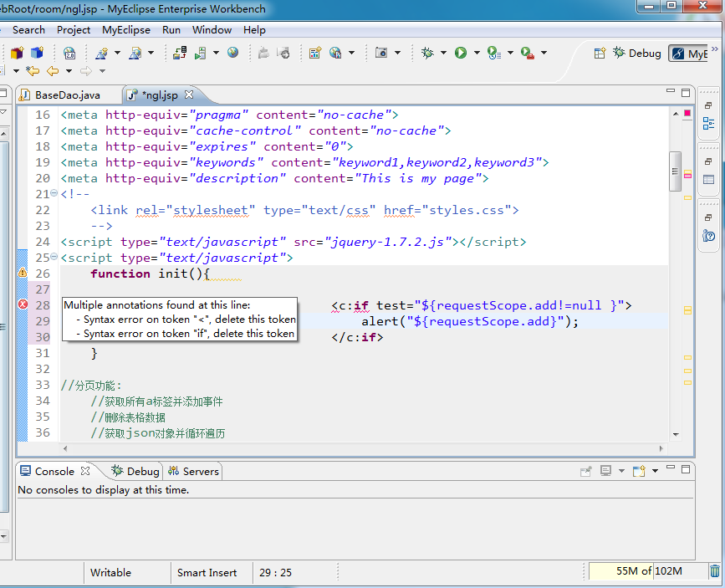Maximize the Console panel

[x=686, y=469]
